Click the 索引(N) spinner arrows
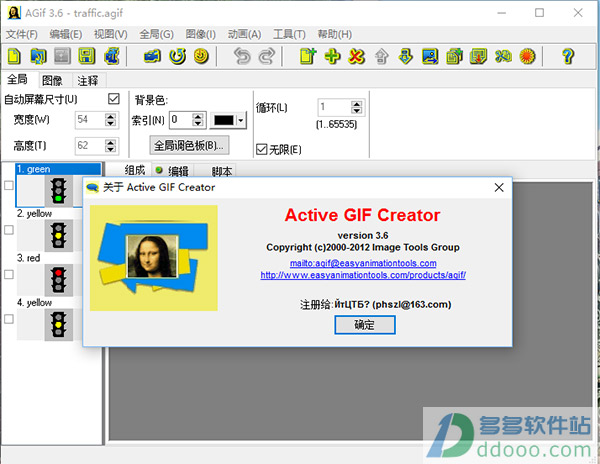600x464 pixels. 197,120
